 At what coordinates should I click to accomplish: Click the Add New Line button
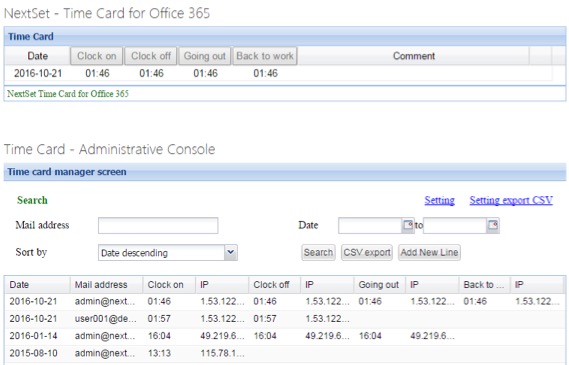(x=429, y=253)
